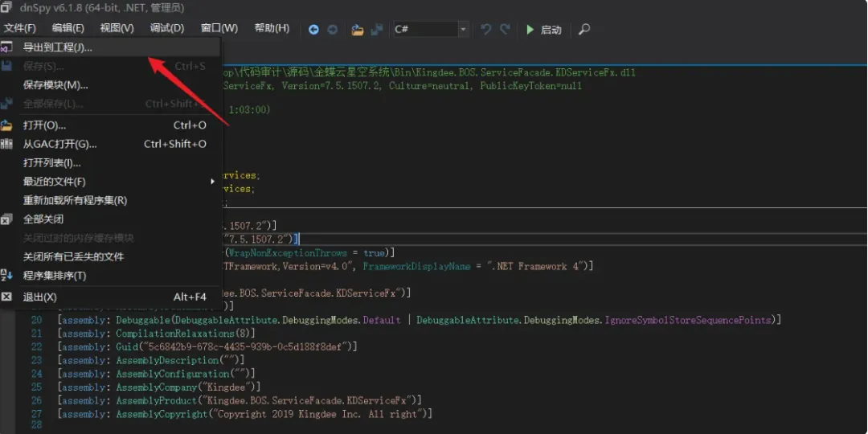
Task: Choose 全部关闭 menu entry
Action: tap(111, 219)
